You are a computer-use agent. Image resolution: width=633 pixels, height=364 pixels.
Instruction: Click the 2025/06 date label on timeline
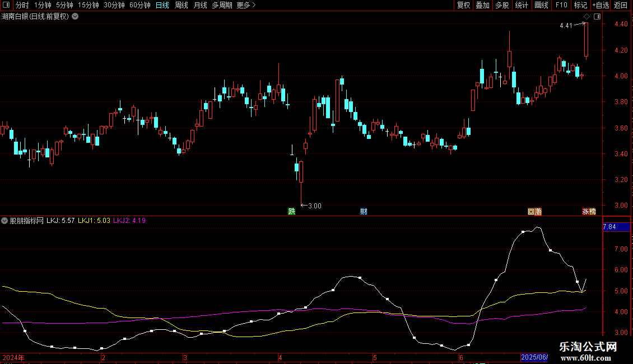pyautogui.click(x=534, y=357)
